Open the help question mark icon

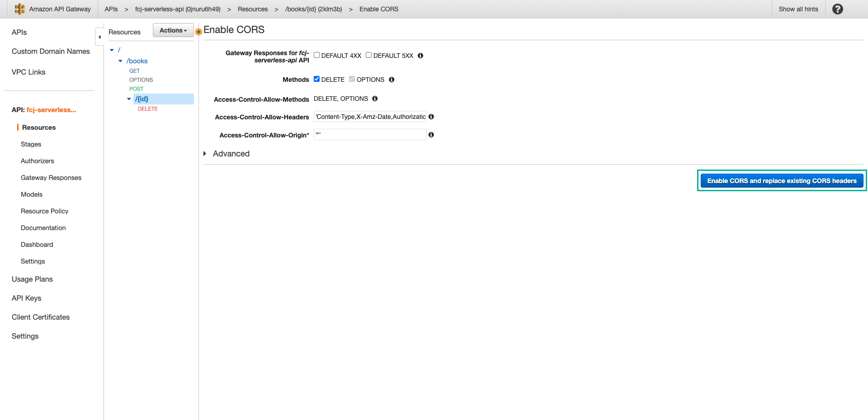[x=837, y=9]
